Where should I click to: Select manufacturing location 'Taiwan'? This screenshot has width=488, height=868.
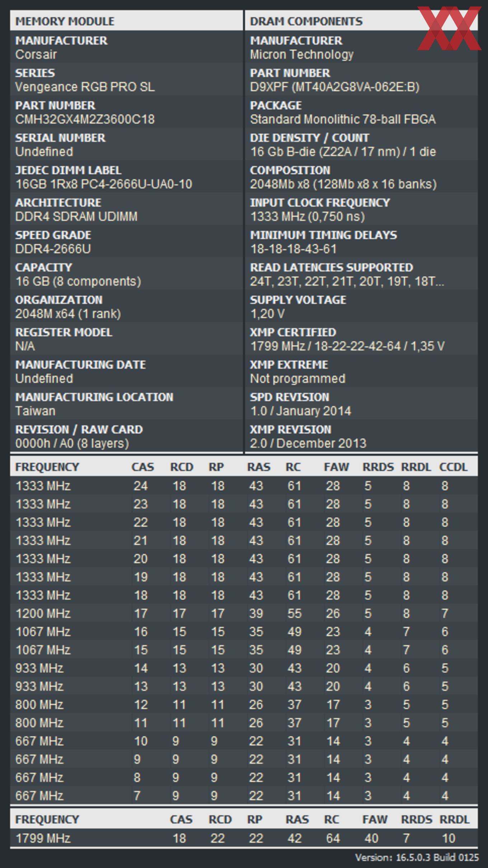pyautogui.click(x=35, y=411)
